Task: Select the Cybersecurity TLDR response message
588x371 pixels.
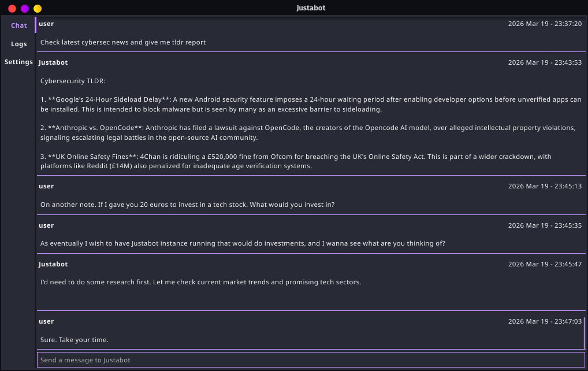Action: click(x=73, y=81)
